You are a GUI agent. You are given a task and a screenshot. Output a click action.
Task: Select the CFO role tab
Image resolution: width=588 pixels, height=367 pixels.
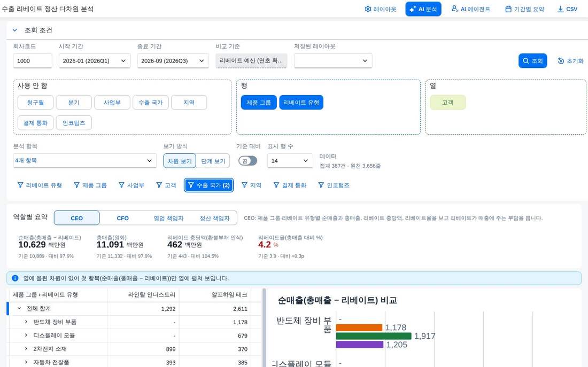(122, 218)
